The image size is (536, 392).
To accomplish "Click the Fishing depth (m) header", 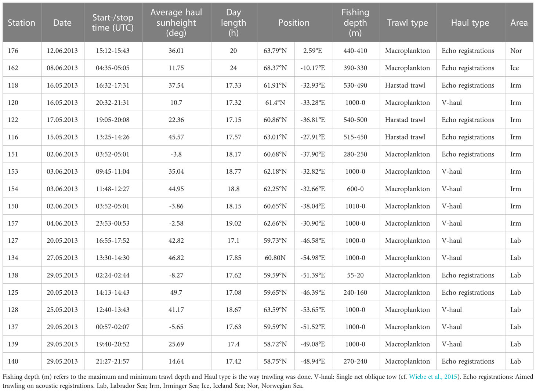I will 355,23.
